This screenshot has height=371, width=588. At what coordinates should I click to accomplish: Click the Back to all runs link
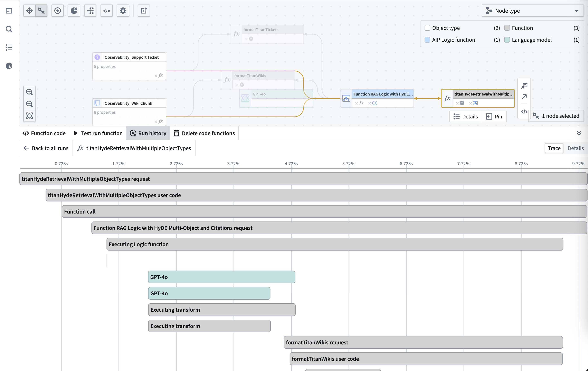coord(46,148)
